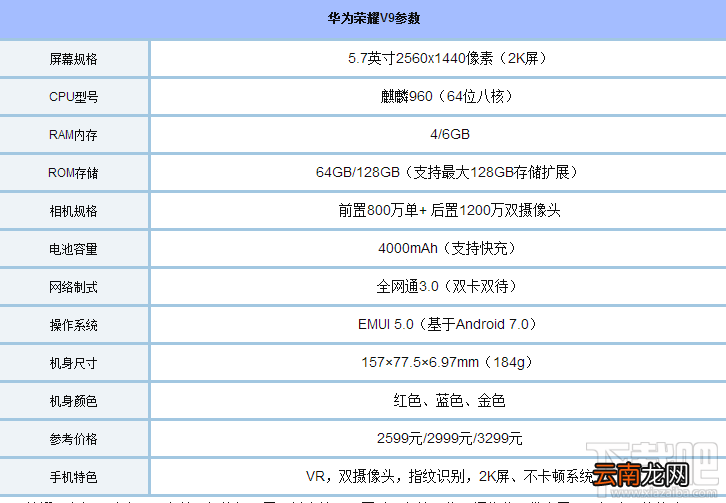This screenshot has width=726, height=503.
Task: Select the 网络制式 label cell
Action: click(x=74, y=287)
